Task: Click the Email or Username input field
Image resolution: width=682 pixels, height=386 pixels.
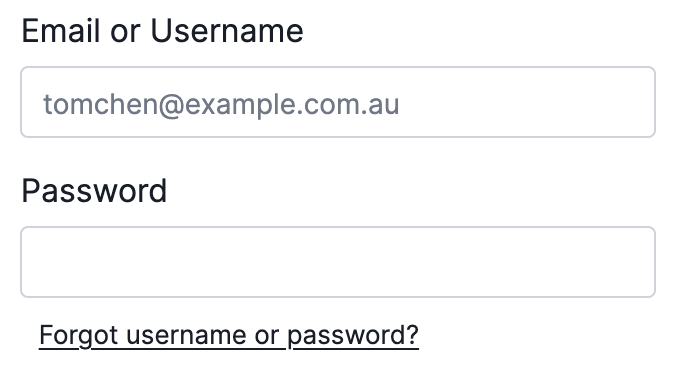Action: coord(338,102)
